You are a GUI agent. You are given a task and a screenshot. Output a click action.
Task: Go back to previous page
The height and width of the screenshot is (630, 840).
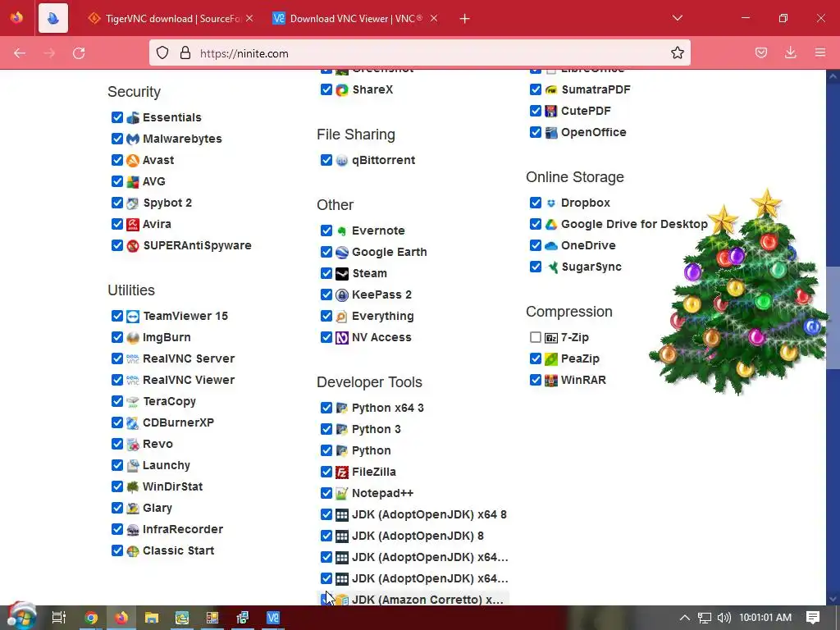(x=20, y=53)
